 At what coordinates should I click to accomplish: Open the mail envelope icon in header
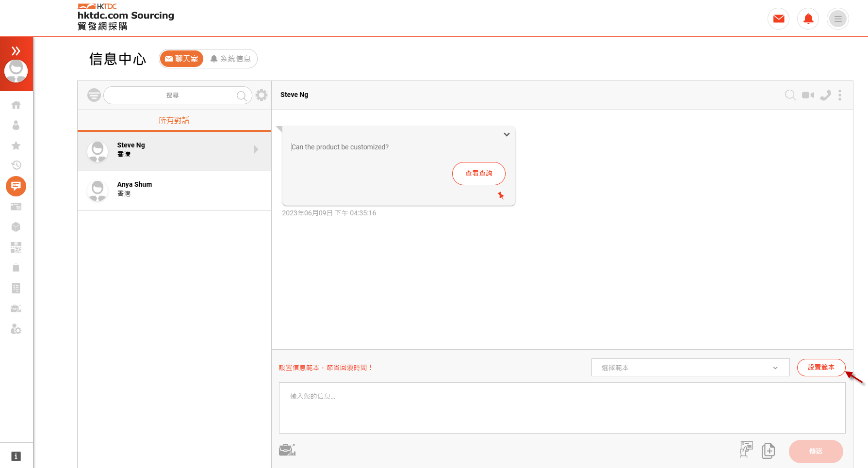pyautogui.click(x=779, y=19)
